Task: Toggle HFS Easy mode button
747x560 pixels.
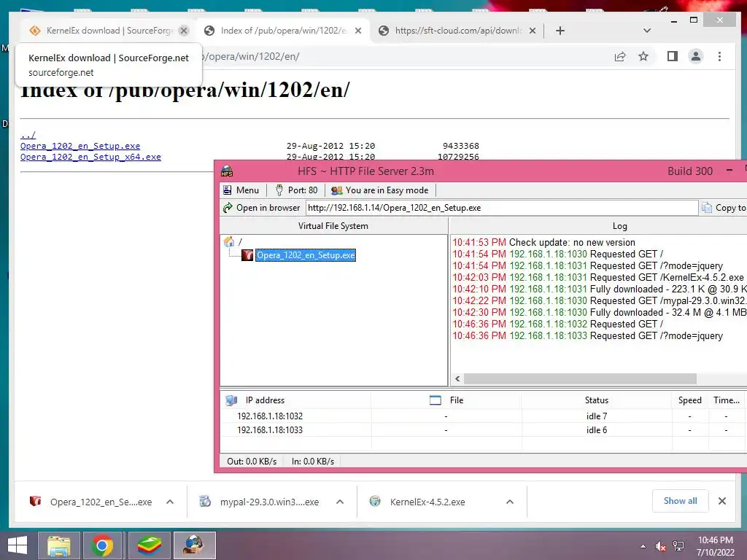Action: point(379,190)
